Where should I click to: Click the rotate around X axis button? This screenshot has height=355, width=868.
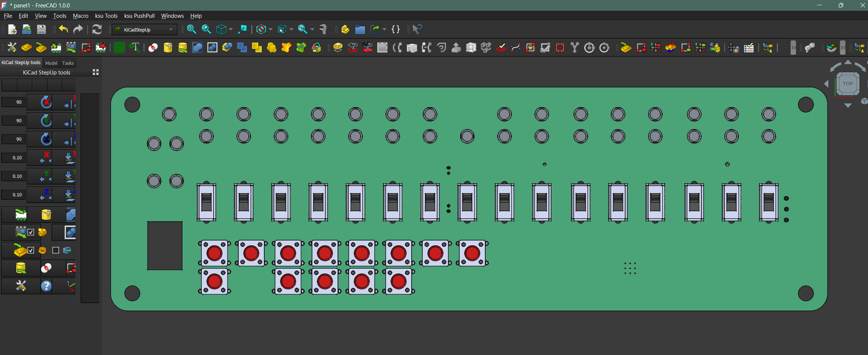tap(46, 102)
